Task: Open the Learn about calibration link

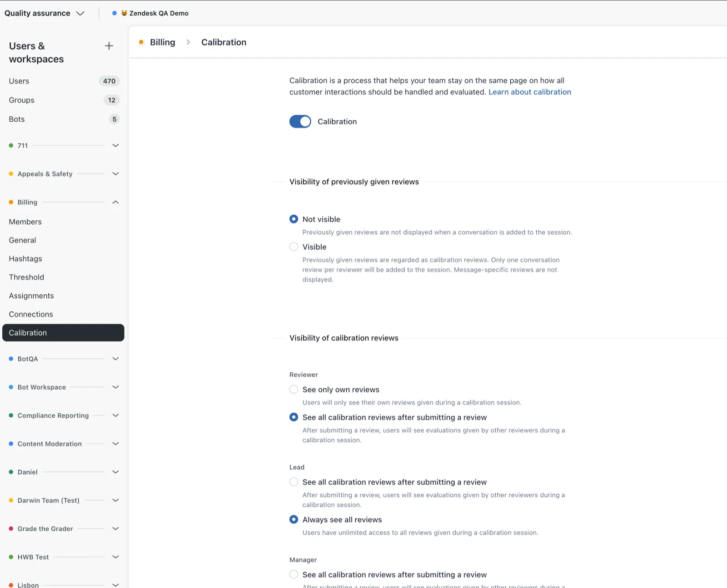Action: [x=530, y=92]
